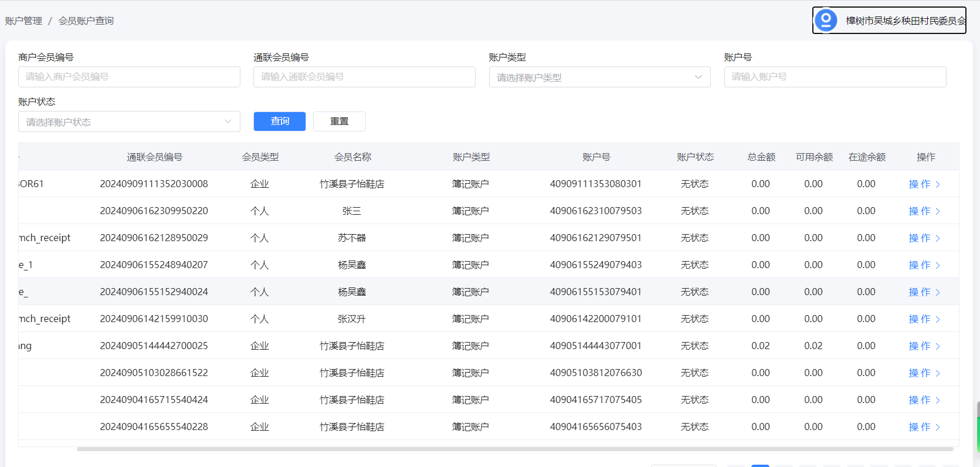Select member number 20240906162128950029
The image size is (980, 467).
coord(154,238)
